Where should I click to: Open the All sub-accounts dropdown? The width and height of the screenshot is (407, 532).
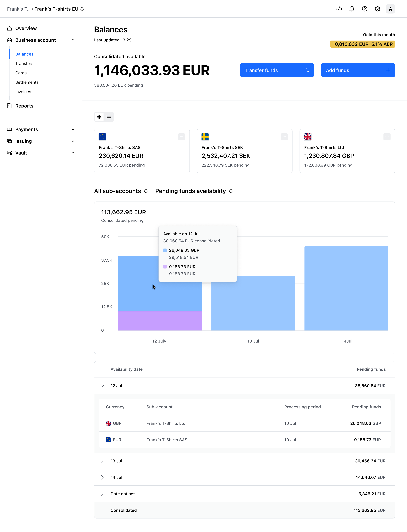point(121,191)
